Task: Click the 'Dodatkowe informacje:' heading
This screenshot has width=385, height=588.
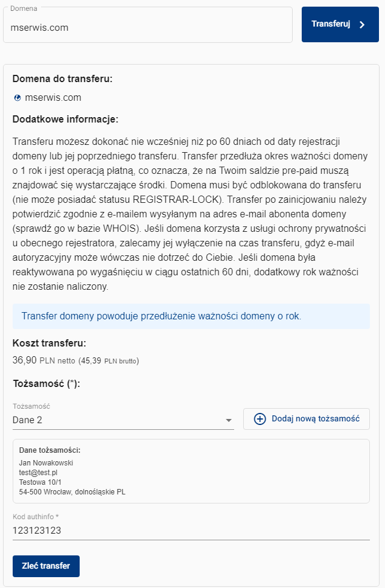Action: coord(65,120)
